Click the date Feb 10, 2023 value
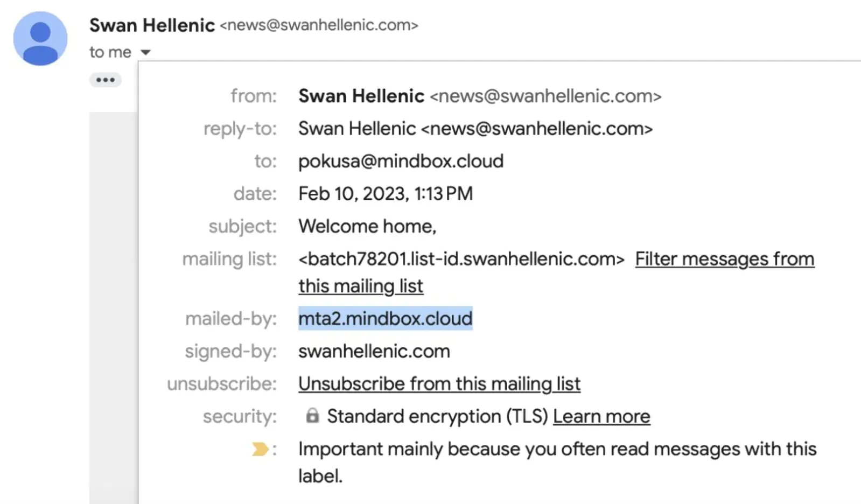861x504 pixels. pyautogui.click(x=386, y=194)
